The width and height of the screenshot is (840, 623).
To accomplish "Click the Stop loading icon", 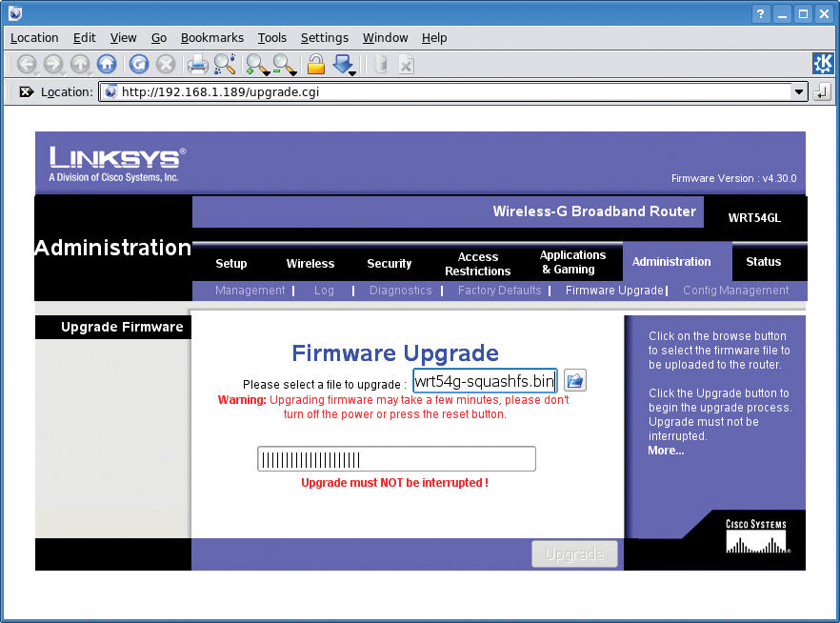I will (x=166, y=64).
